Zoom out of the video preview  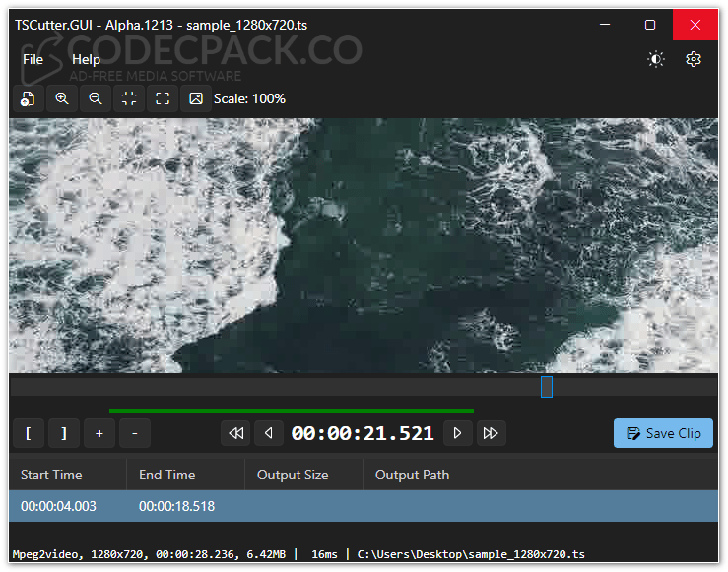pyautogui.click(x=96, y=98)
